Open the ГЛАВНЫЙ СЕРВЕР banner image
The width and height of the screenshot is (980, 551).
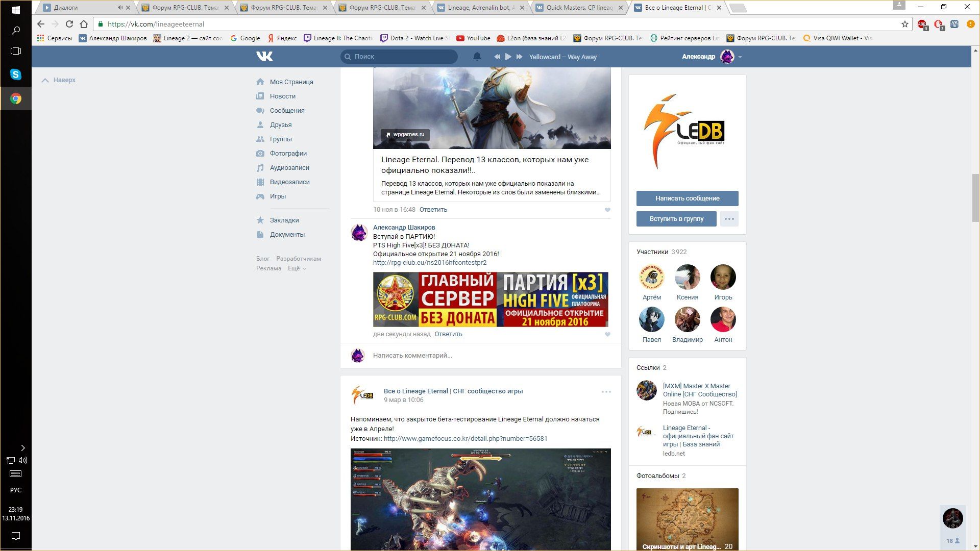coord(491,299)
